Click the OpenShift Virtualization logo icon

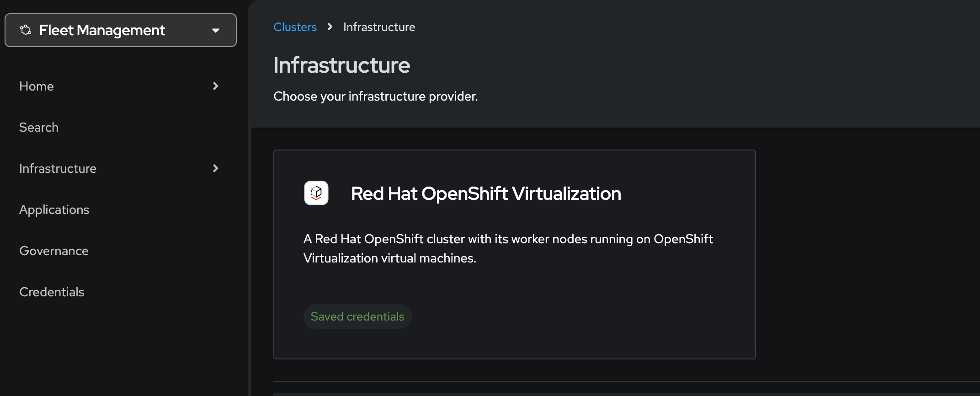pyautogui.click(x=316, y=193)
